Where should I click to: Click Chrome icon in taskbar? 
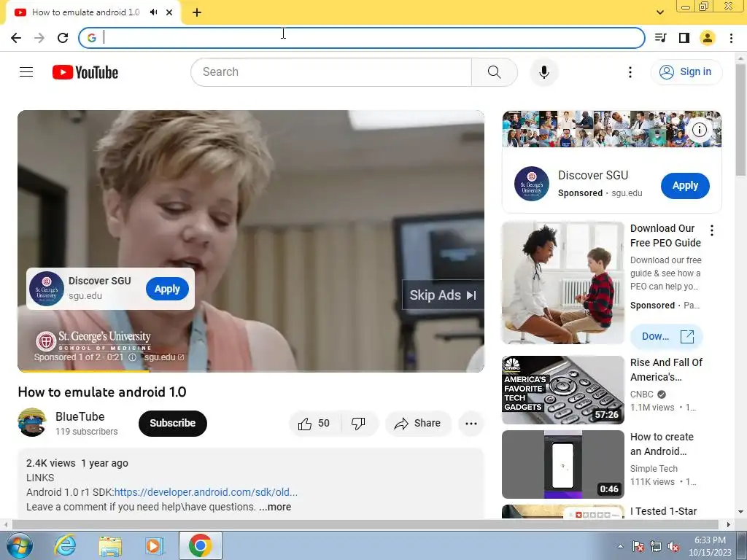point(200,545)
